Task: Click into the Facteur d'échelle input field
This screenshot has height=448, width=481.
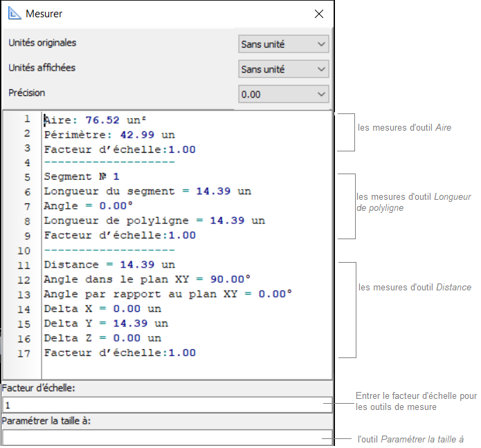Action: pyautogui.click(x=166, y=404)
